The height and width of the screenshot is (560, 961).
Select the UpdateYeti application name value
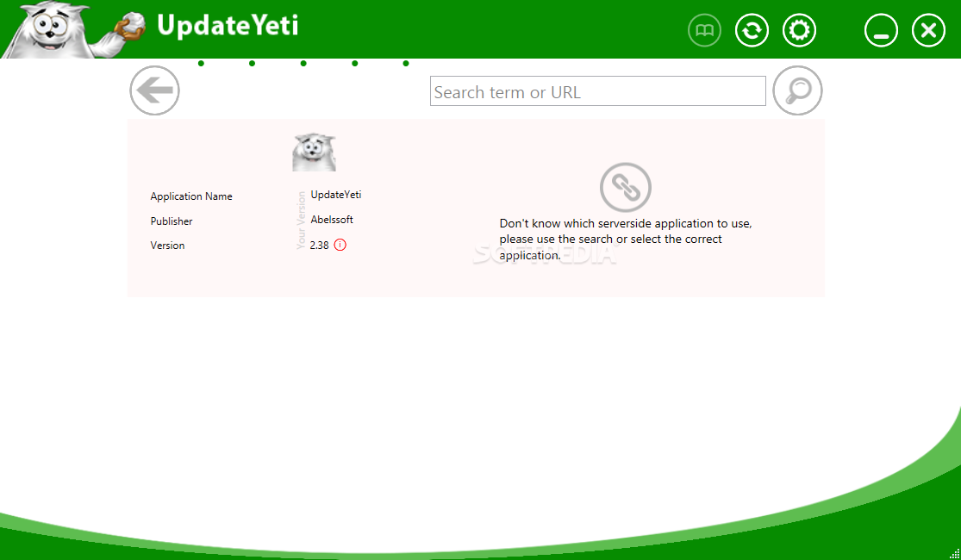pyautogui.click(x=336, y=195)
